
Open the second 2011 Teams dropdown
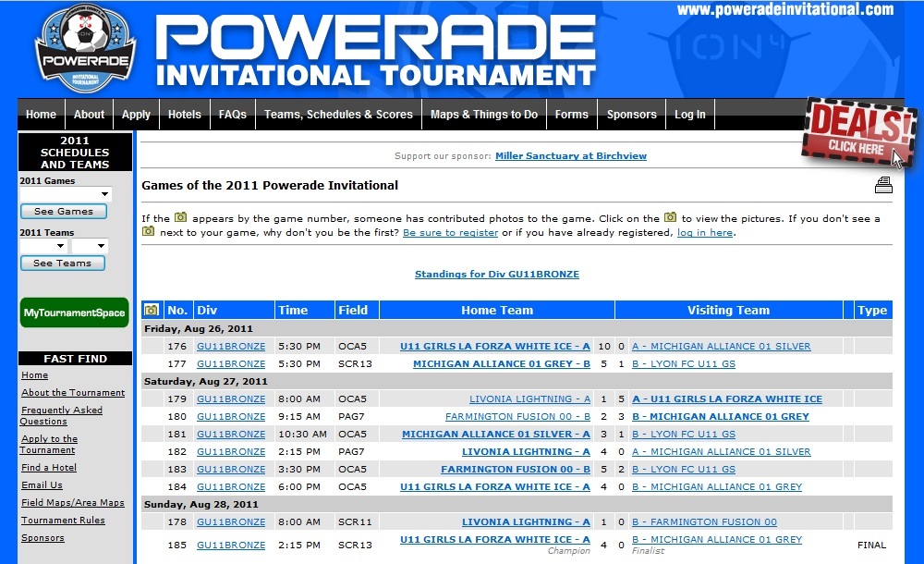click(90, 245)
